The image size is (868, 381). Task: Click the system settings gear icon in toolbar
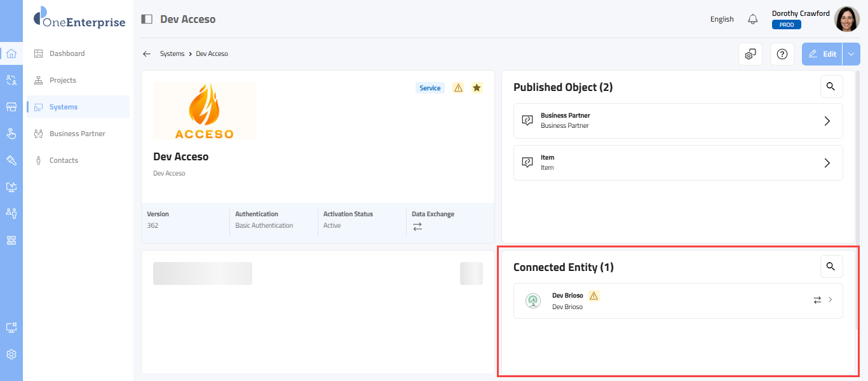click(750, 54)
